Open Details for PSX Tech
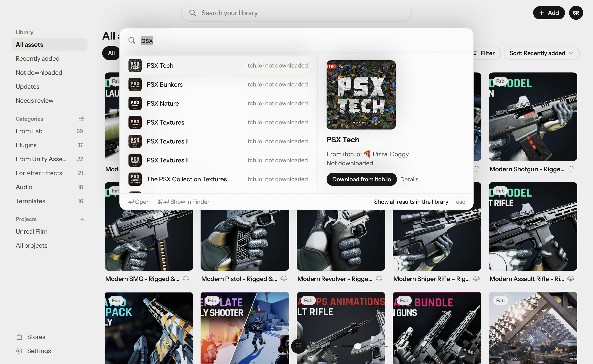The image size is (593, 364). (x=409, y=179)
